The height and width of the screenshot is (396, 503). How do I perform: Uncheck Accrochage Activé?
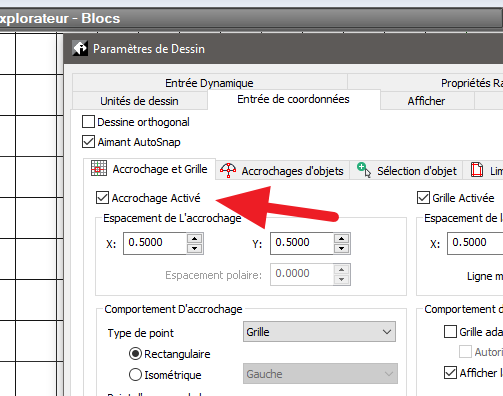click(x=102, y=197)
